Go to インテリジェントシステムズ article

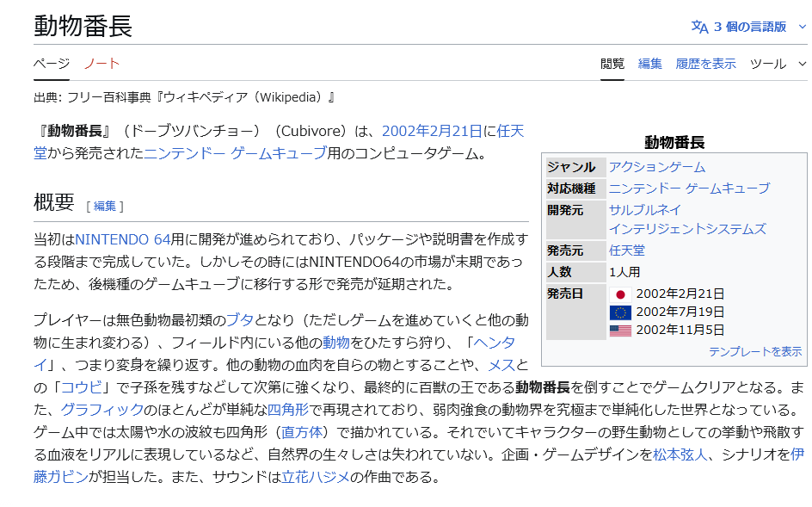[x=686, y=229]
